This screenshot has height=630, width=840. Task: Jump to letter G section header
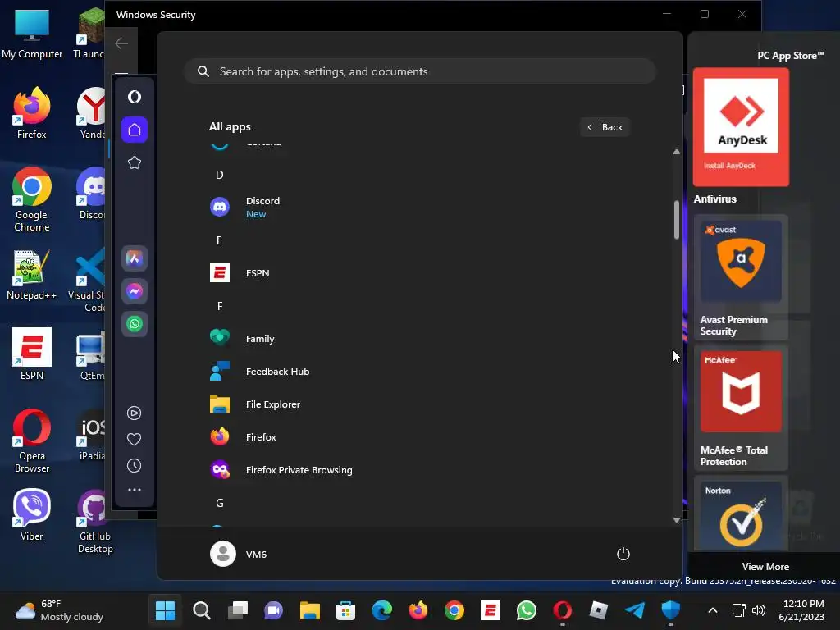tap(220, 503)
